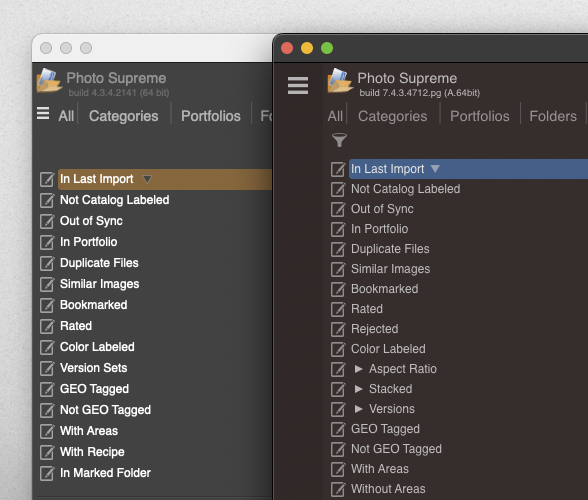The image size is (588, 500).
Task: Switch to the Folders tab in the right window
Action: click(x=553, y=116)
